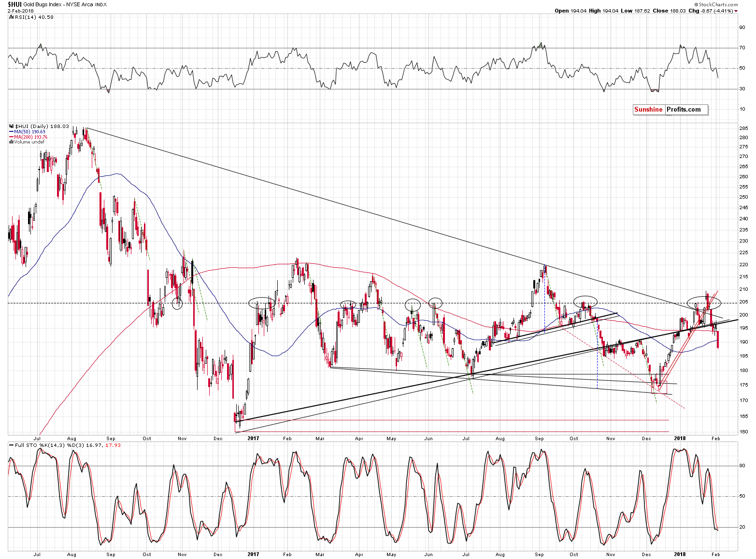Click the 2018 label under the stochastic panel
This screenshot has width=756, height=559.
(680, 554)
